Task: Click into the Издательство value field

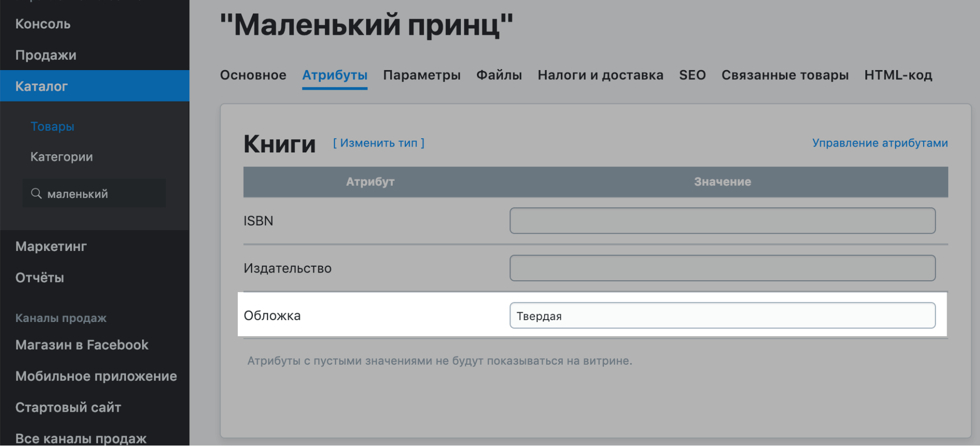Action: 722,268
